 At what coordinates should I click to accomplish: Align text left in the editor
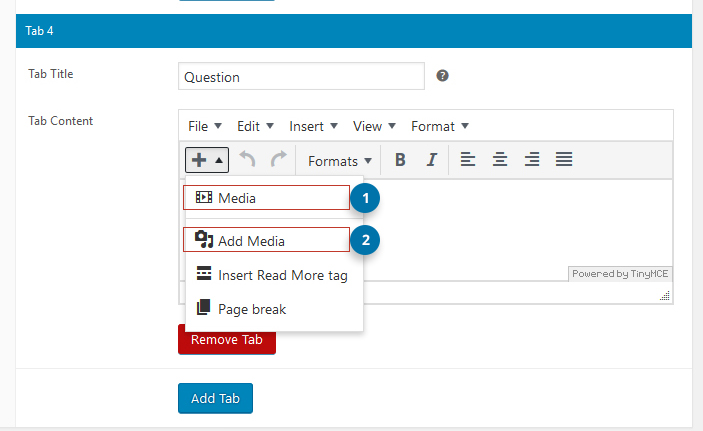coord(467,160)
